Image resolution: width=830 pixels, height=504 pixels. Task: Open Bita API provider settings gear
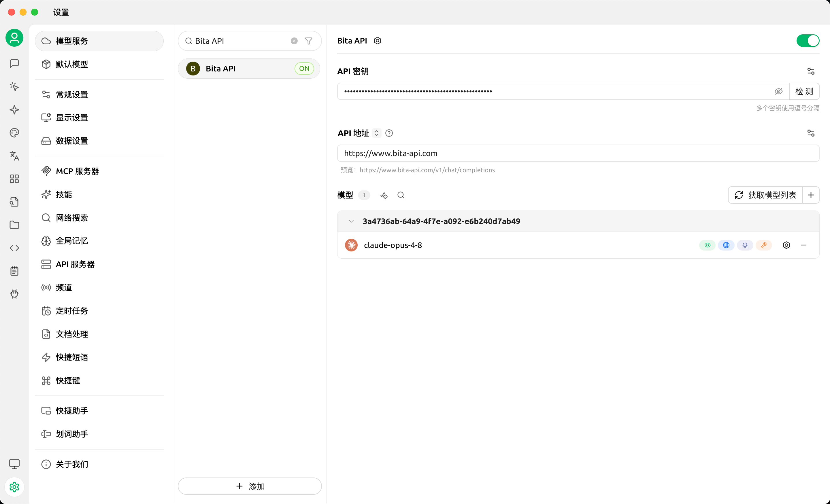pos(377,40)
